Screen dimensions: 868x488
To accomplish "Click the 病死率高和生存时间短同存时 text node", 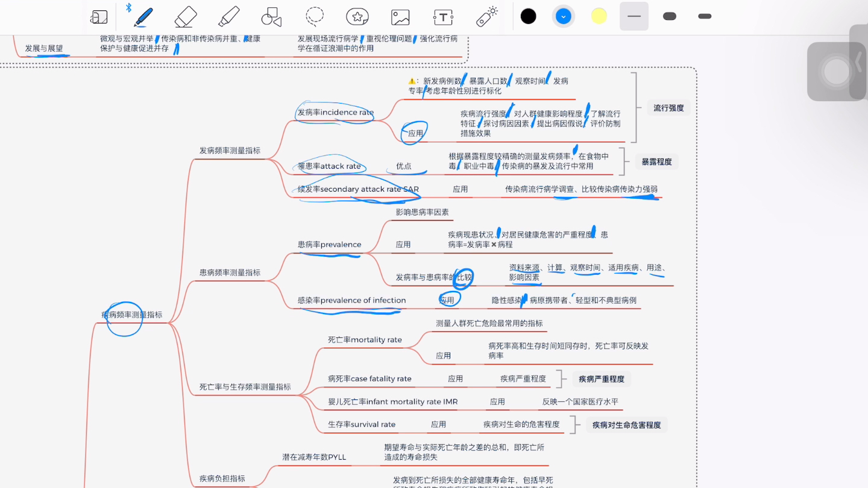I will pos(568,351).
